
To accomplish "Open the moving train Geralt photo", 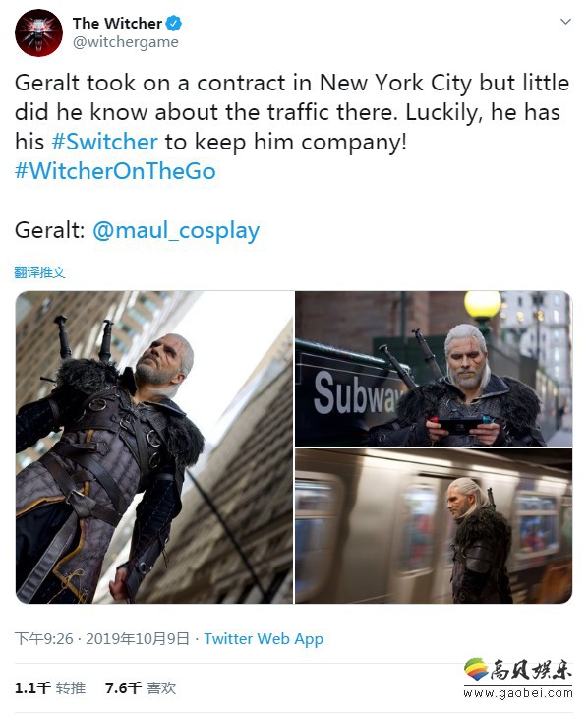I will click(x=434, y=526).
